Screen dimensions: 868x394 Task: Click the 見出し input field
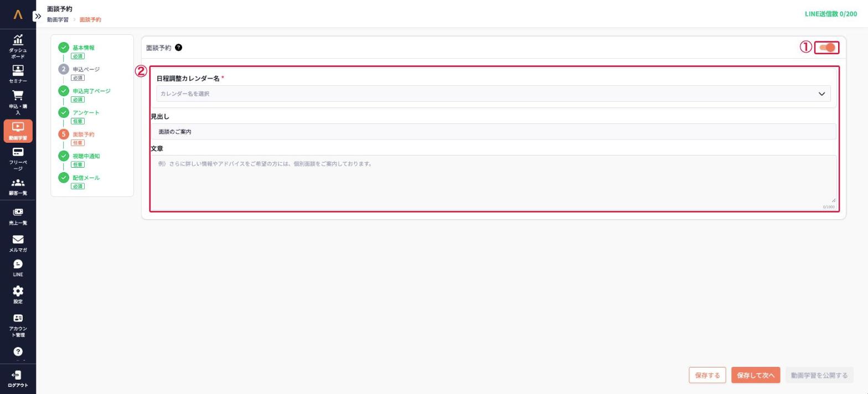[493, 132]
